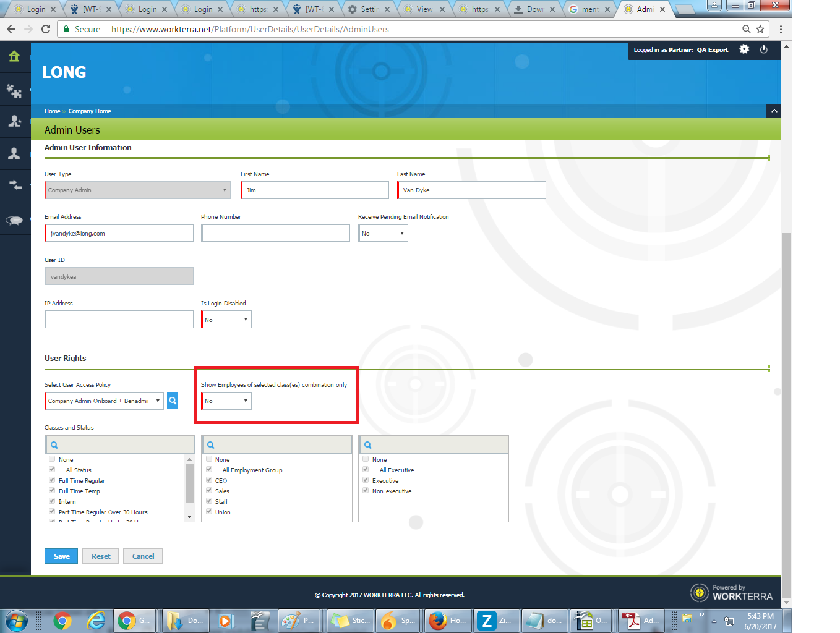The height and width of the screenshot is (633, 840).
Task: Toggle the Full Time Regular checkbox
Action: tap(52, 480)
